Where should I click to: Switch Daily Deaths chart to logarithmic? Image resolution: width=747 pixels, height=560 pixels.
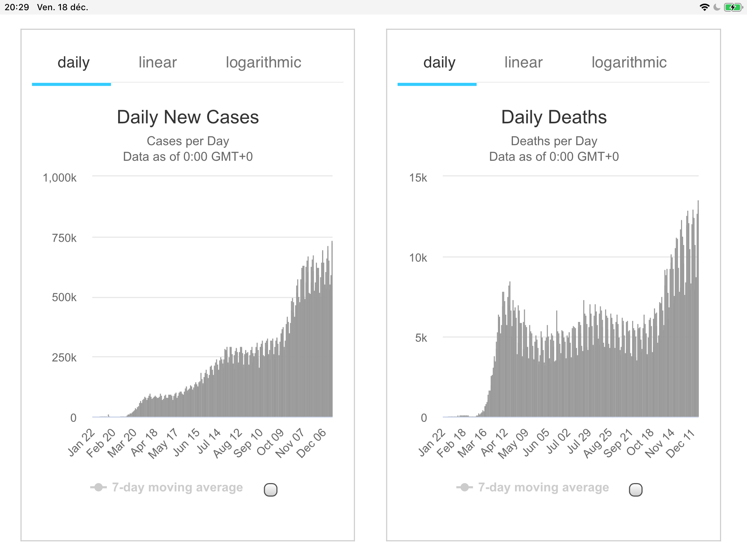629,63
